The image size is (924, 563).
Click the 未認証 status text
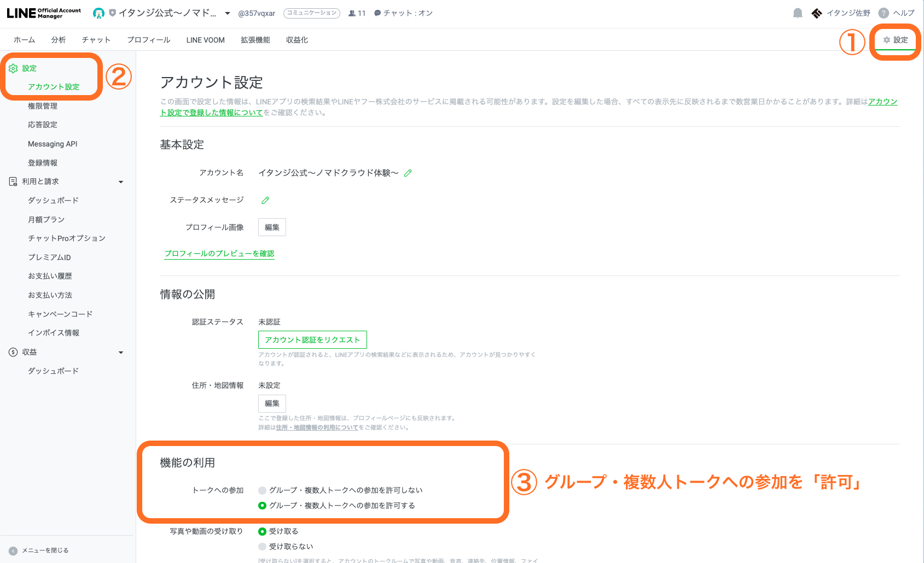click(x=269, y=322)
